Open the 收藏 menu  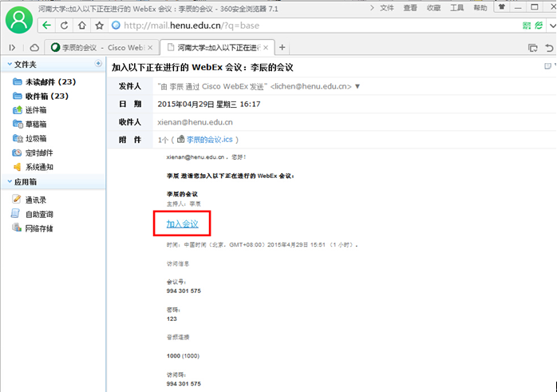pos(433,8)
